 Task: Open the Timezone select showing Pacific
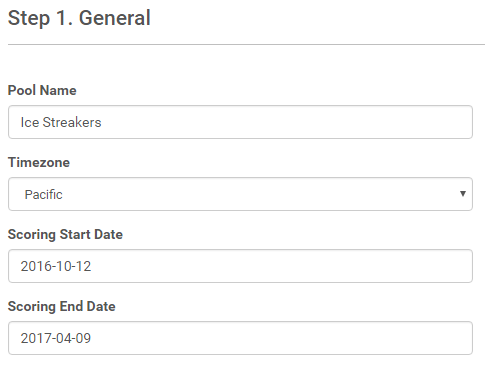[240, 194]
